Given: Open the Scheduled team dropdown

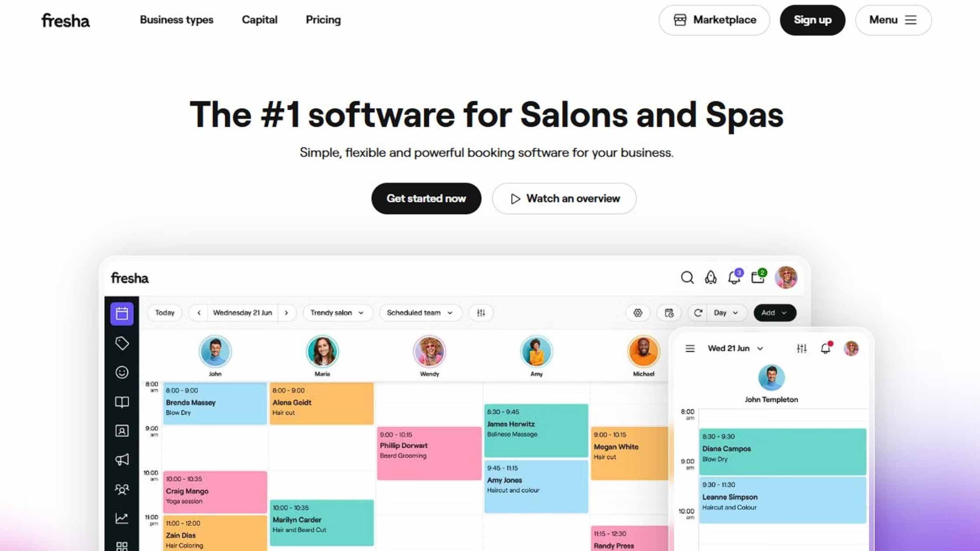Looking at the screenshot, I should [x=420, y=313].
